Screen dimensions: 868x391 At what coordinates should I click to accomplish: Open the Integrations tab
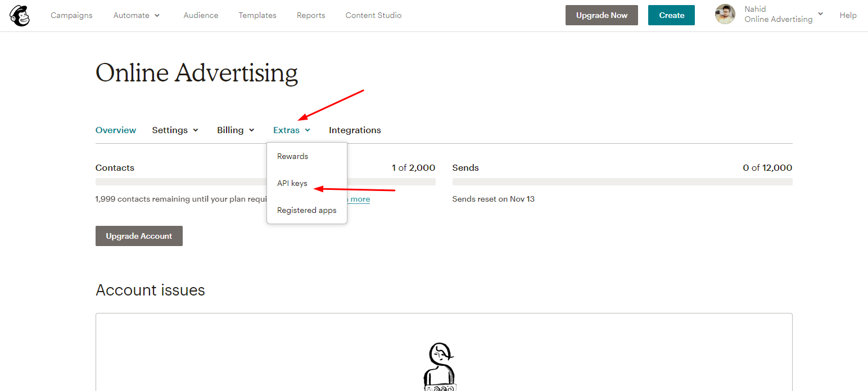point(354,130)
